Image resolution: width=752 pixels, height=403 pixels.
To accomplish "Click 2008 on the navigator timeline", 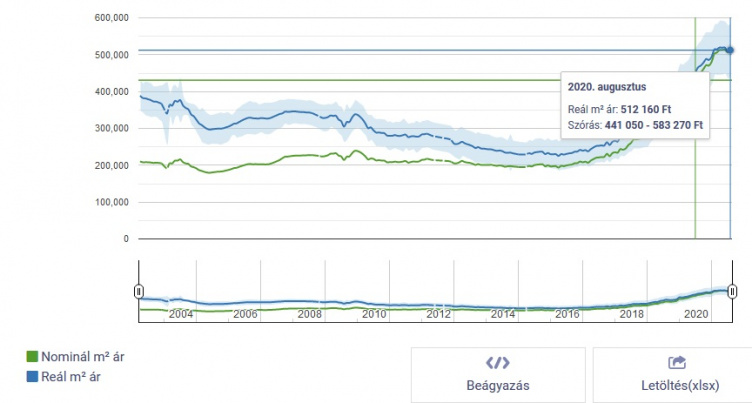I will pos(310,314).
